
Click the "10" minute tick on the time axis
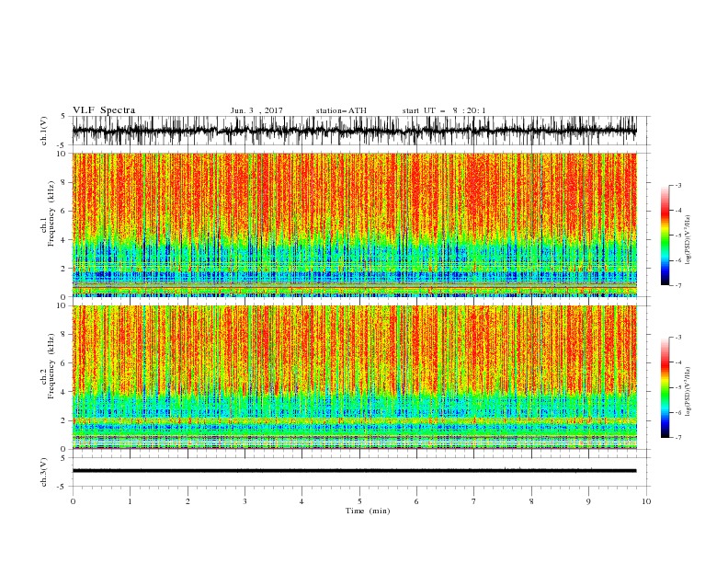click(646, 501)
